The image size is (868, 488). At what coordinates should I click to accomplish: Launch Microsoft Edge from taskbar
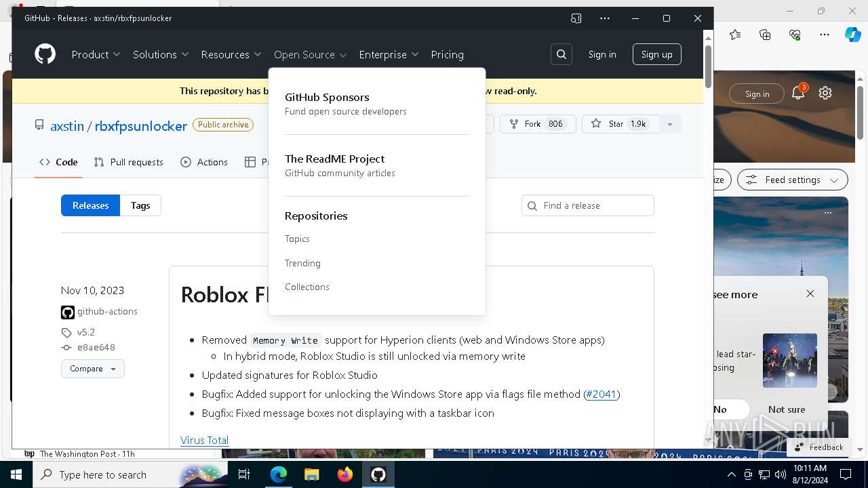(279, 474)
